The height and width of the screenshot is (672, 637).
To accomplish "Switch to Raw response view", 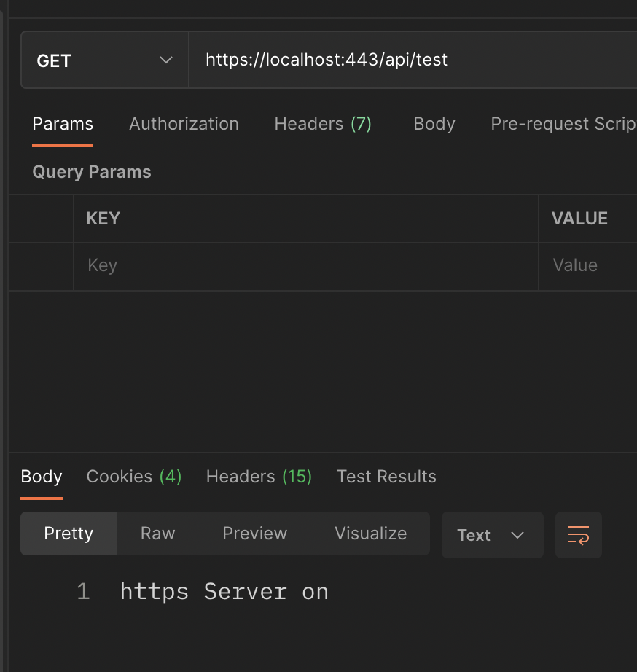I will point(157,534).
